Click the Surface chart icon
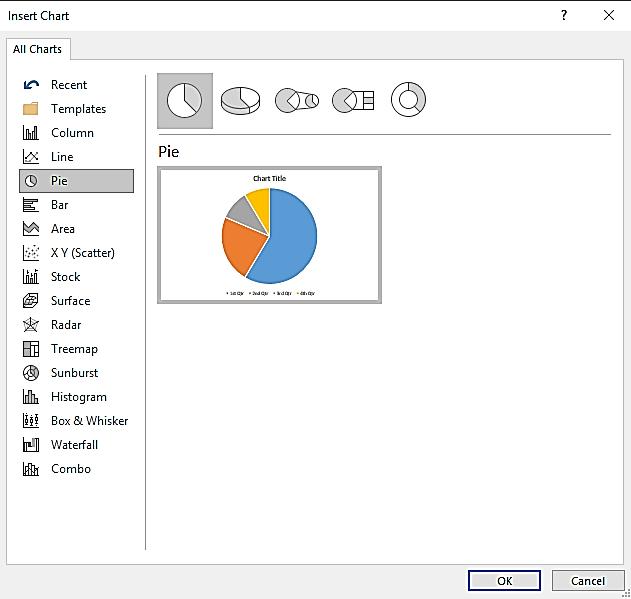The width and height of the screenshot is (631, 599). coord(31,301)
